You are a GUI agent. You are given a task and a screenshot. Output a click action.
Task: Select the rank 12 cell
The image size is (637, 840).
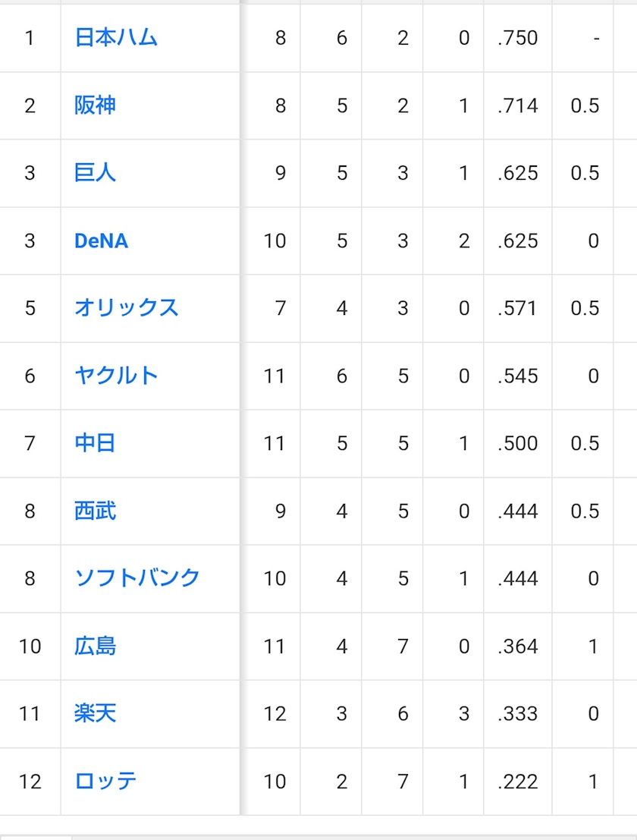click(30, 782)
